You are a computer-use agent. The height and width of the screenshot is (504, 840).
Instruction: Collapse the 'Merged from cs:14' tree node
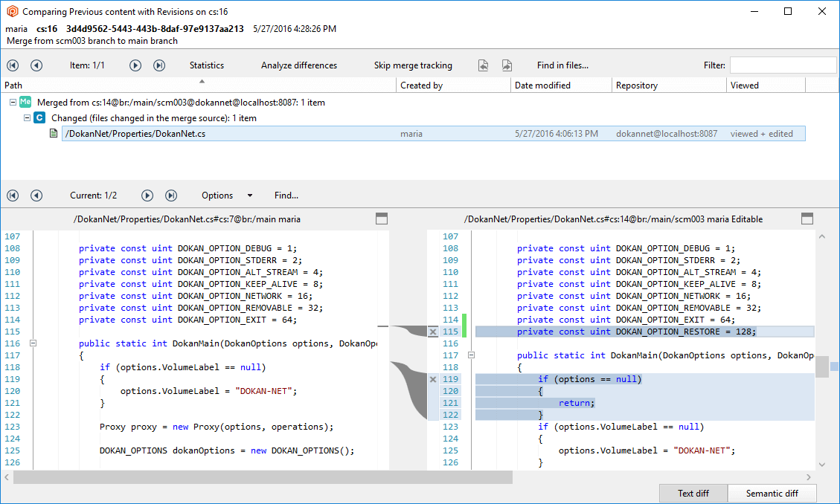13,102
